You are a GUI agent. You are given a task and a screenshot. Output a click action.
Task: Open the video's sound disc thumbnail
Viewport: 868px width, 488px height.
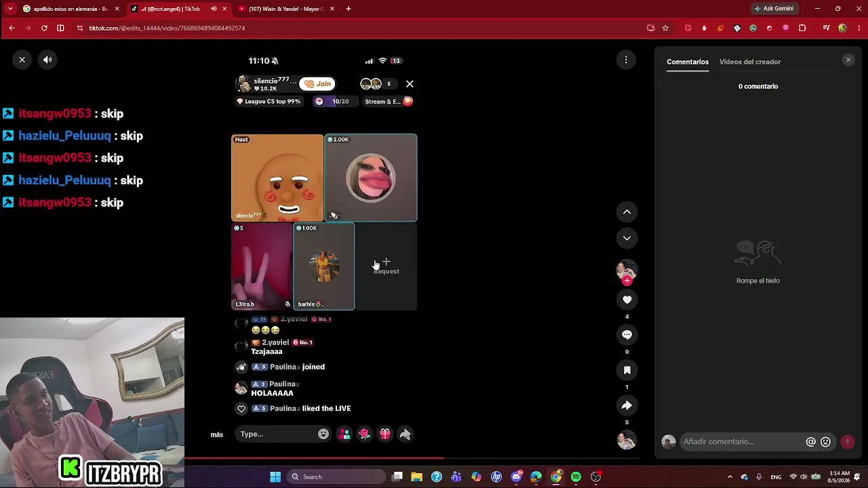click(x=627, y=440)
